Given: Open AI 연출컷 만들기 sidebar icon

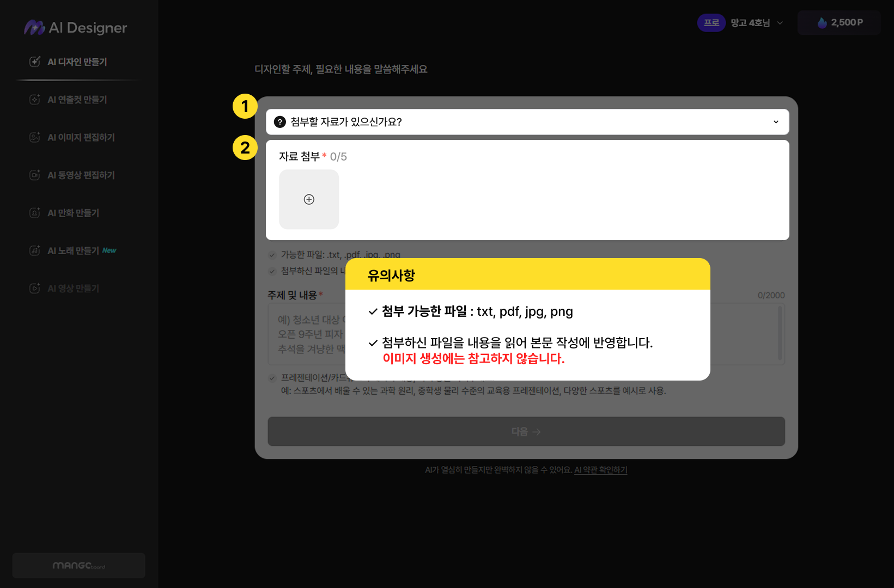Looking at the screenshot, I should [x=34, y=99].
